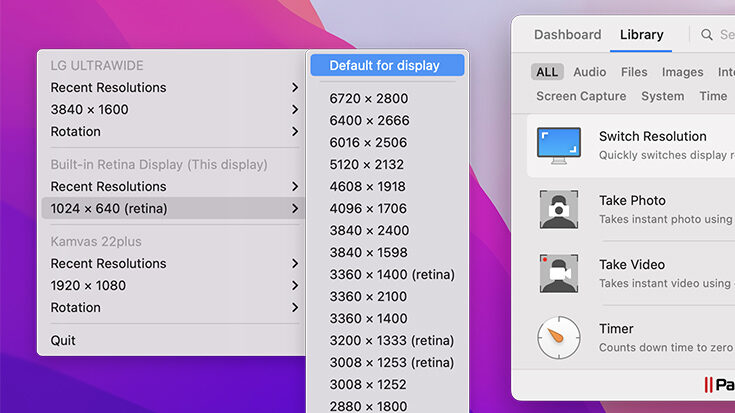The width and height of the screenshot is (735, 413).
Task: Select the Time category filter
Action: point(713,96)
